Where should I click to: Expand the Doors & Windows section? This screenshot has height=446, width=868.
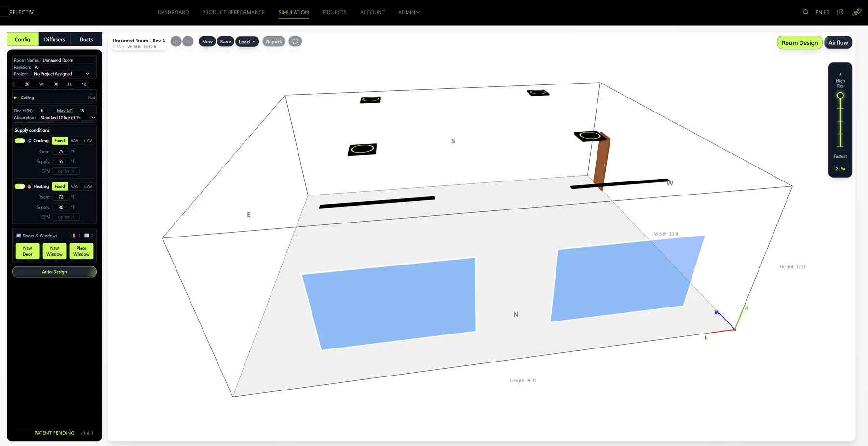37,236
